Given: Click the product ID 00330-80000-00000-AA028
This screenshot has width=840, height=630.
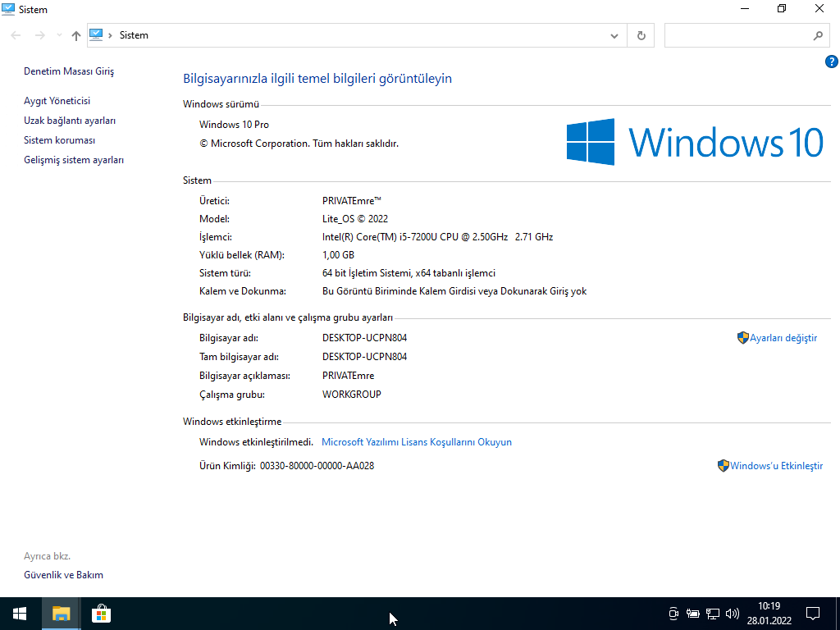Looking at the screenshot, I should point(317,466).
